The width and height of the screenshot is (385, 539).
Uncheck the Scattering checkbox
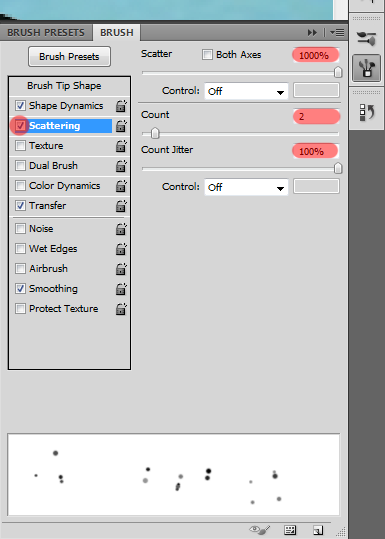pos(20,125)
